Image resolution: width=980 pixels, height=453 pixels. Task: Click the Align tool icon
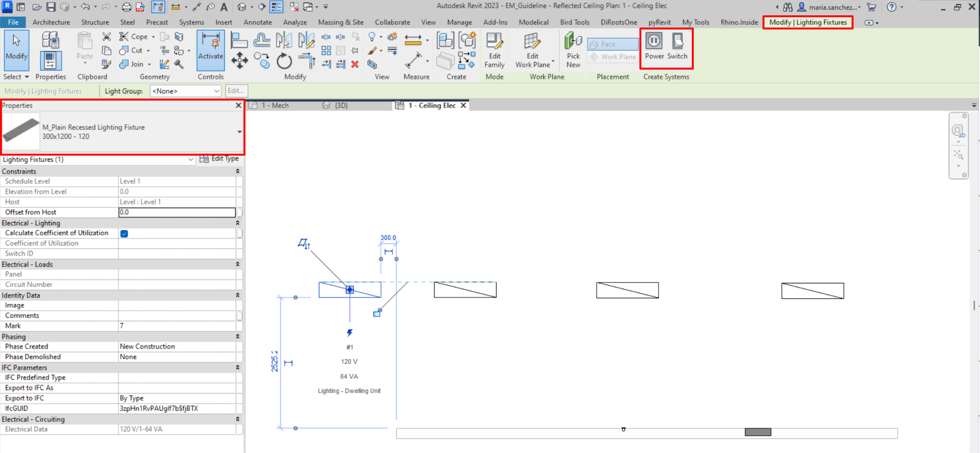coord(239,40)
